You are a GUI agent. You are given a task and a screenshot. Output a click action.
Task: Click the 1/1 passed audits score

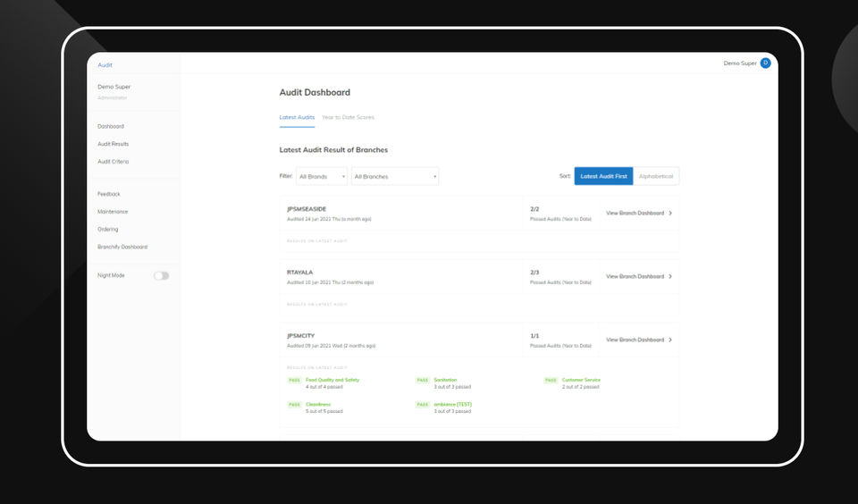534,335
